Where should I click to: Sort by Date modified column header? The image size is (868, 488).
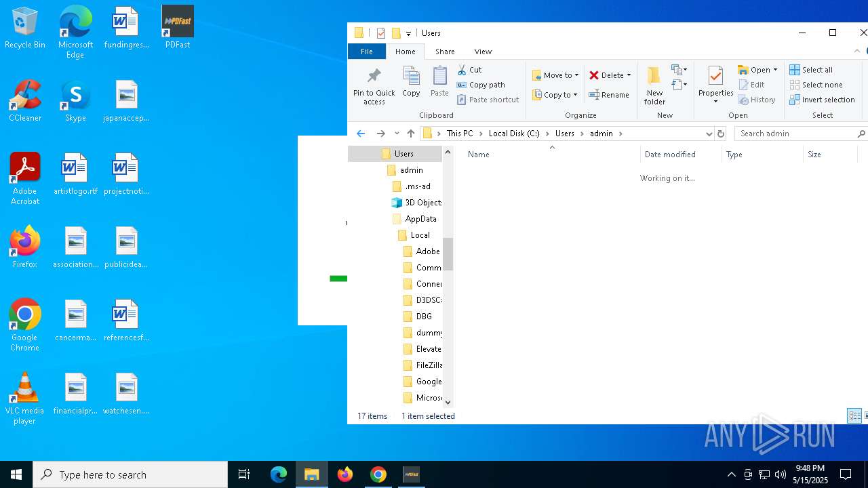(x=670, y=155)
